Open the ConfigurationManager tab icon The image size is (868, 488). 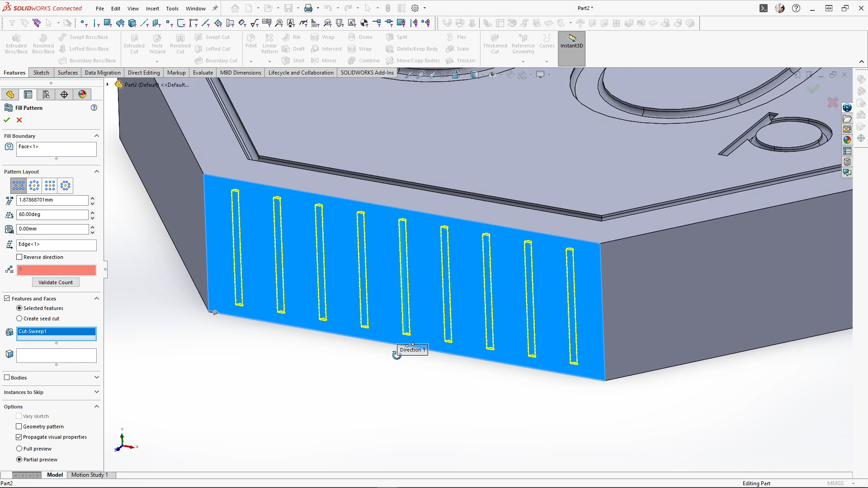click(x=46, y=94)
